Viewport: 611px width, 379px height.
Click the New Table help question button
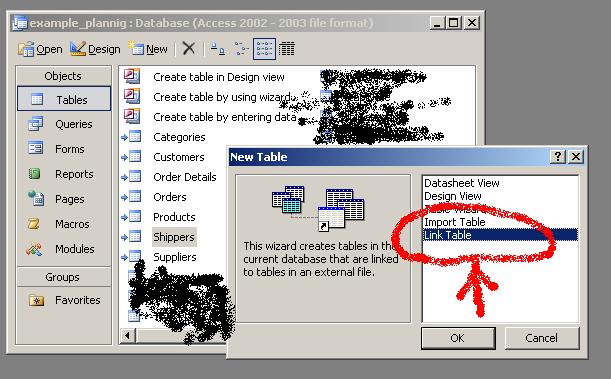[558, 157]
